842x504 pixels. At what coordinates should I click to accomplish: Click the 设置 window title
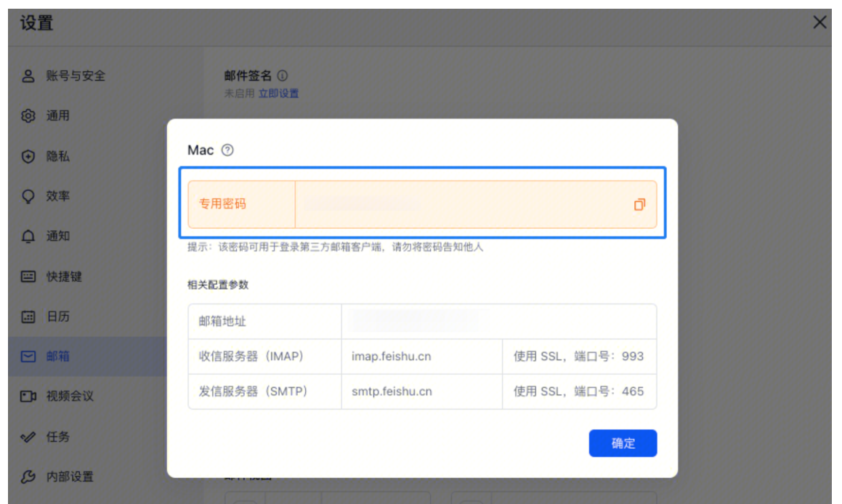click(37, 23)
